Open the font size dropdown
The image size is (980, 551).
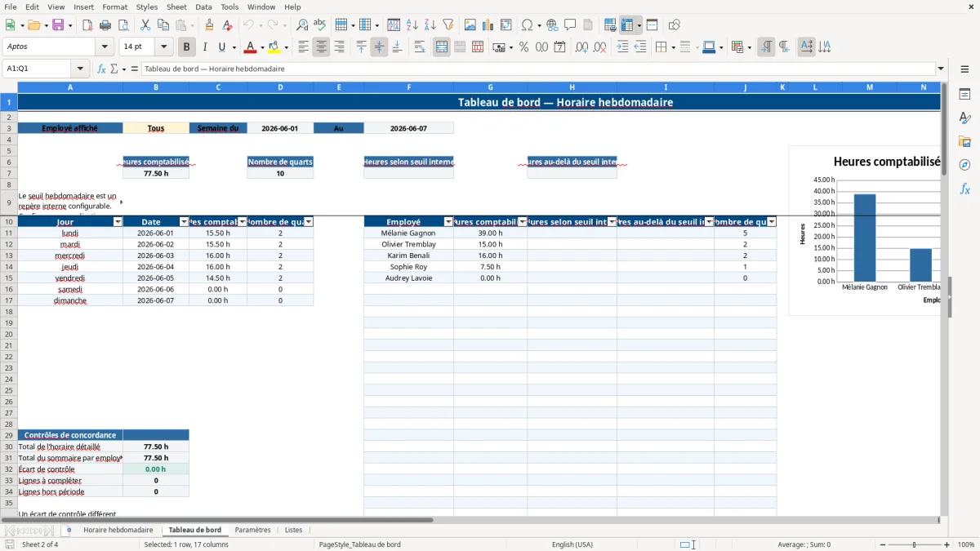pyautogui.click(x=164, y=47)
